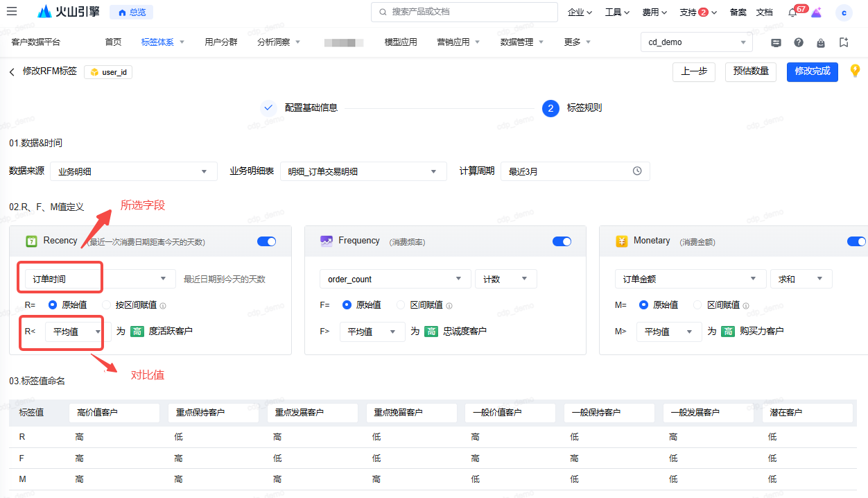Select 按区间赋值 radio for Recency
Viewport: 868px width, 498px height.
click(107, 304)
